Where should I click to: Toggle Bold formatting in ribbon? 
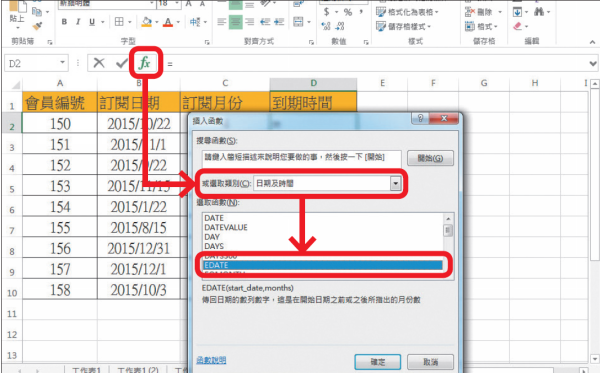tap(64, 22)
